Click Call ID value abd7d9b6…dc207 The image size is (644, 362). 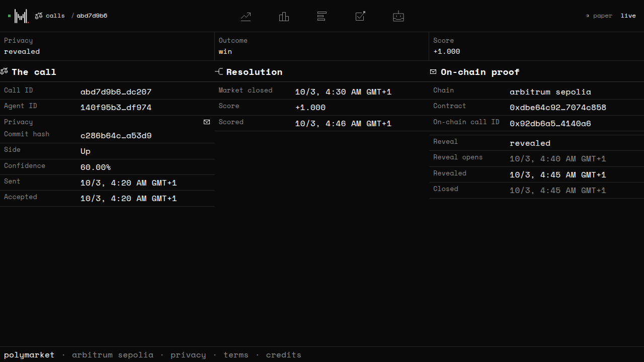click(116, 92)
